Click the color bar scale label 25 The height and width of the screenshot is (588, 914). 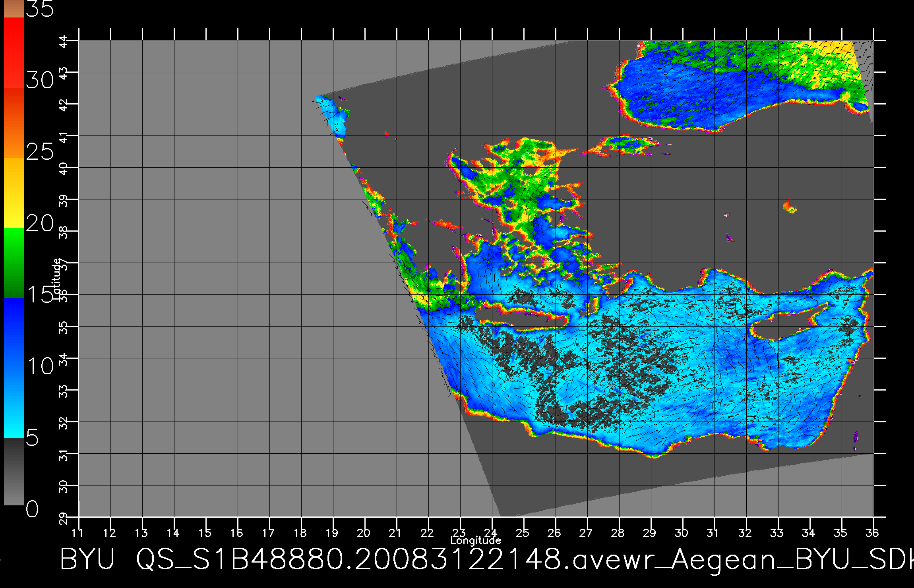(40, 151)
